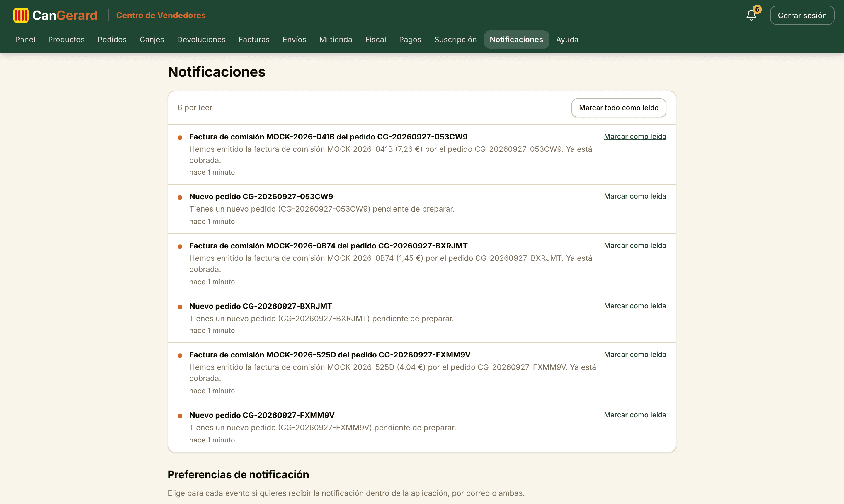Click unread dot beside Nuevo pedido CG-20260927-FXMM9V

tap(180, 416)
